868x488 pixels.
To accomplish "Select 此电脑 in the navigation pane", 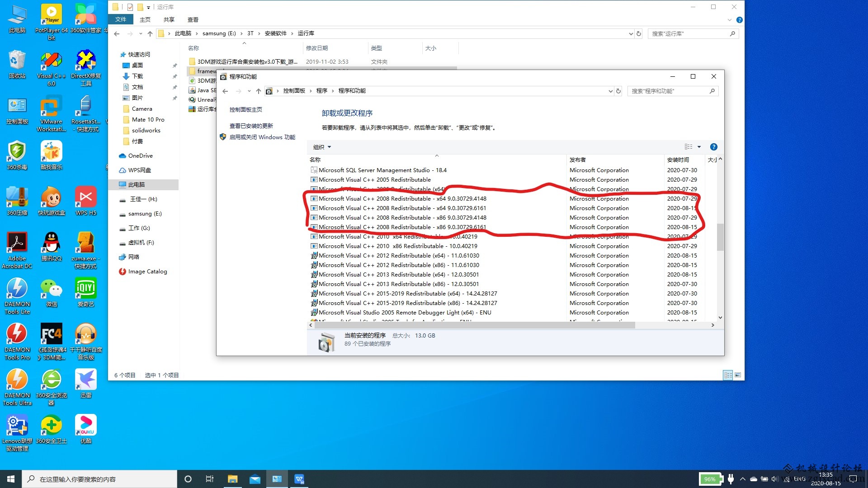I will [144, 184].
